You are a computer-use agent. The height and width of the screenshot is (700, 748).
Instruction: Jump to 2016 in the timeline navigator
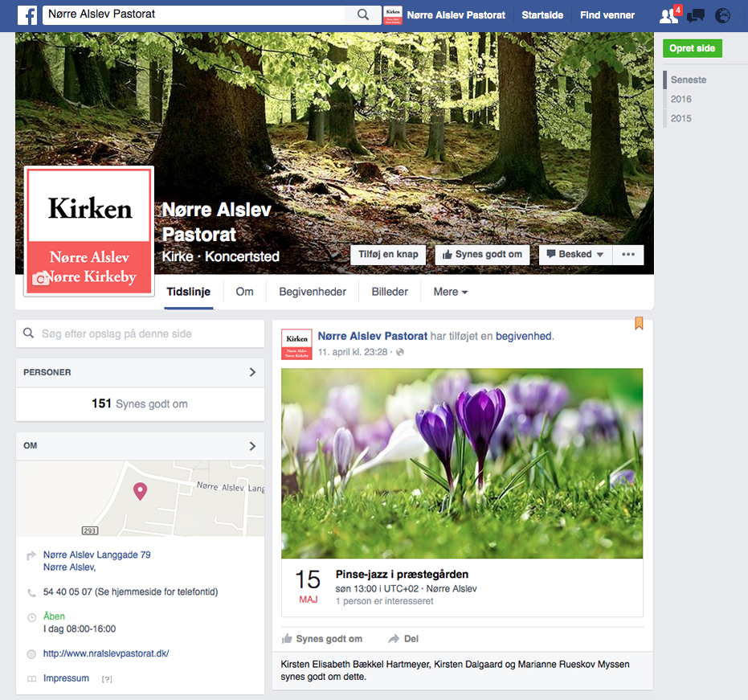pos(681,99)
